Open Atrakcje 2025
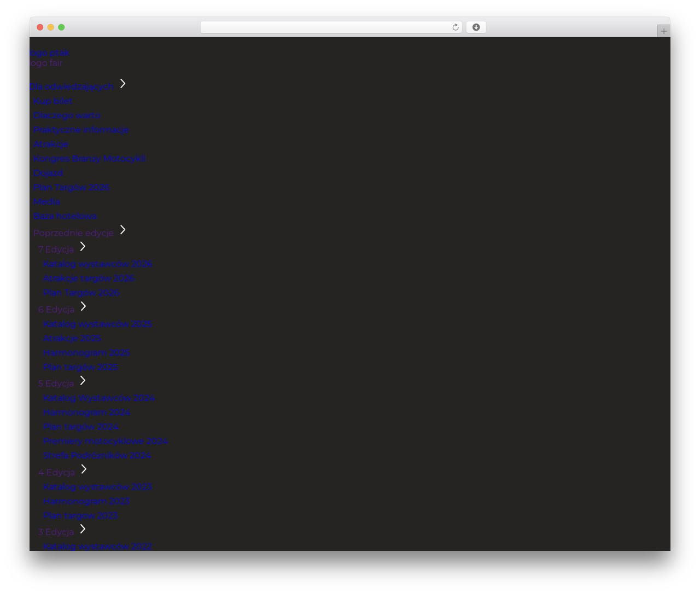The height and width of the screenshot is (593, 700). pyautogui.click(x=72, y=338)
